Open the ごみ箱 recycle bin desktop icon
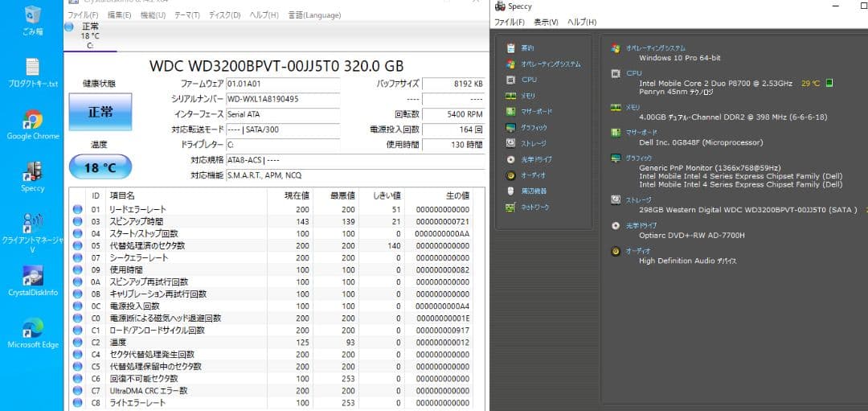The width and height of the screenshot is (868, 411). tap(33, 20)
